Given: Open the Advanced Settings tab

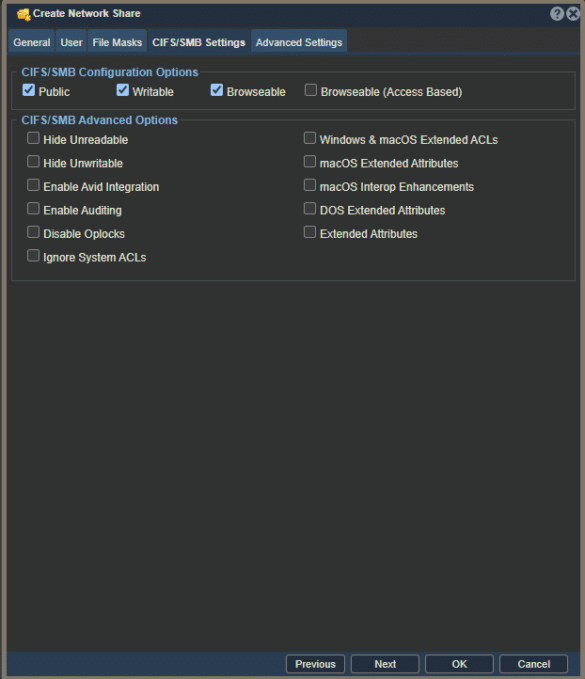Looking at the screenshot, I should click(x=299, y=42).
